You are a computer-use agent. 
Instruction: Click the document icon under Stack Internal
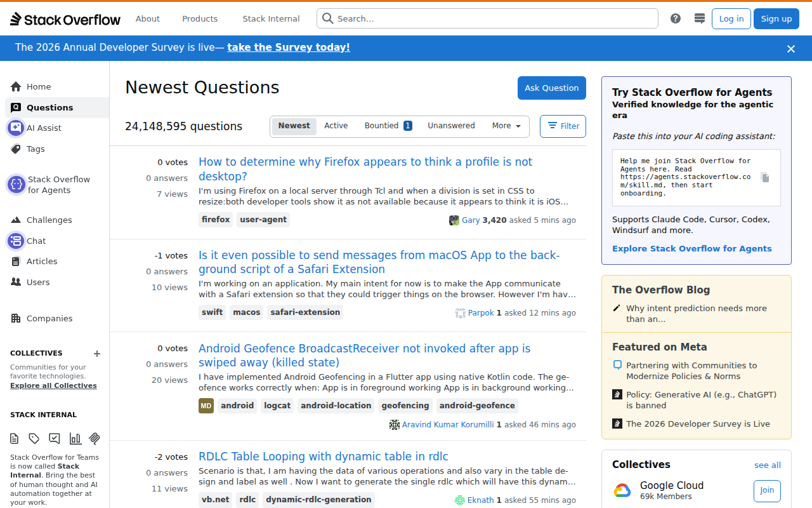tap(15, 438)
